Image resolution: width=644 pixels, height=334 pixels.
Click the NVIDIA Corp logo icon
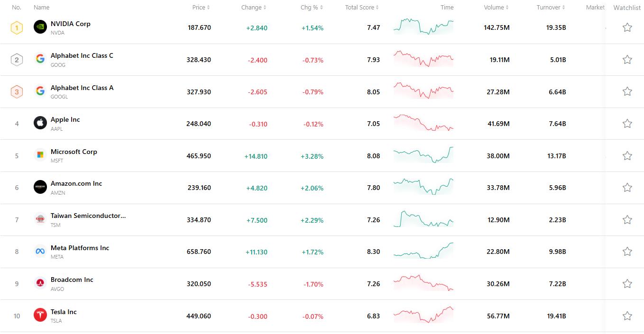click(40, 27)
